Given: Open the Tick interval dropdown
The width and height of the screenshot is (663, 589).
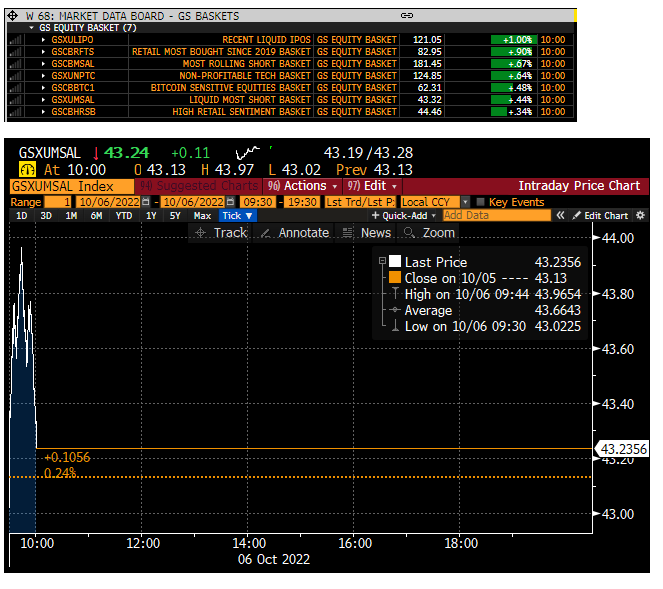Looking at the screenshot, I should pos(238,216).
